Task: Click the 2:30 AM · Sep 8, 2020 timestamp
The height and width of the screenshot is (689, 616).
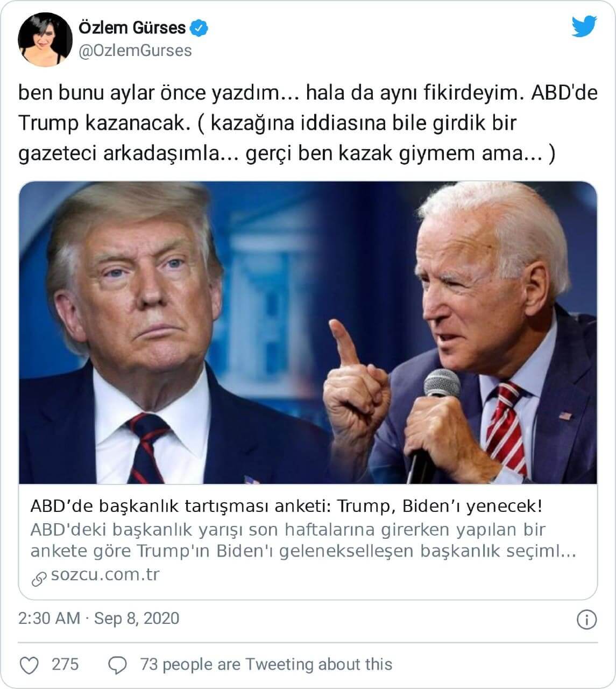Action: (99, 618)
